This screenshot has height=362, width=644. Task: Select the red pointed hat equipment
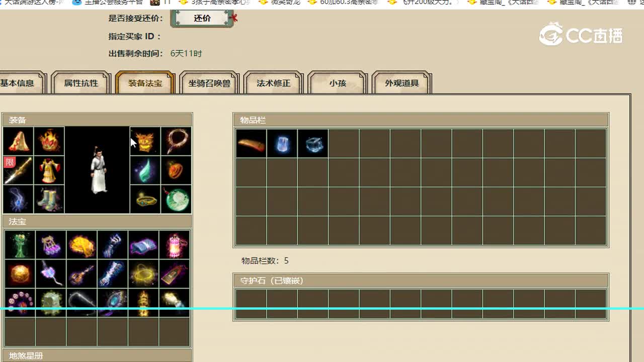click(x=19, y=141)
